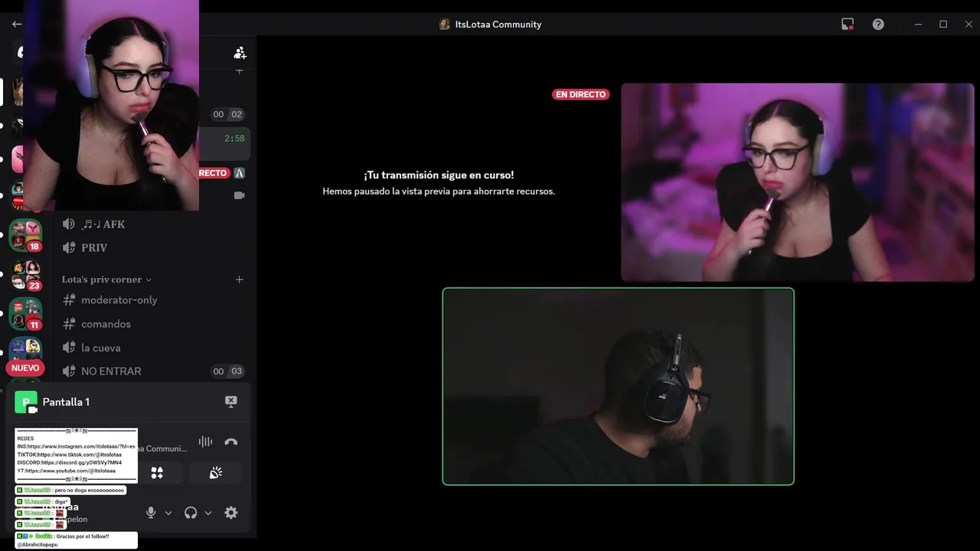Screen dimensions: 980x551
Task: Go back with the top-left arrow
Action: 16,24
